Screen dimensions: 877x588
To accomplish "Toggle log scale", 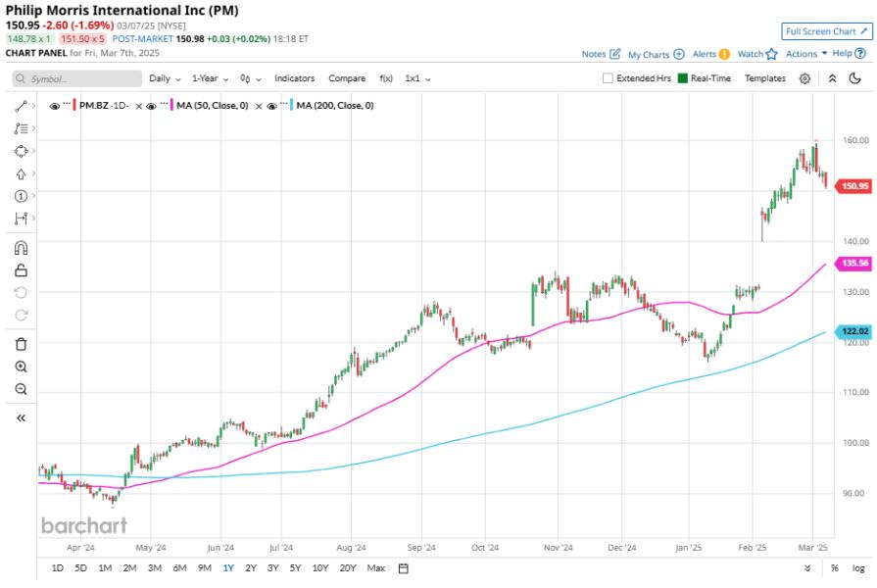I will (858, 567).
